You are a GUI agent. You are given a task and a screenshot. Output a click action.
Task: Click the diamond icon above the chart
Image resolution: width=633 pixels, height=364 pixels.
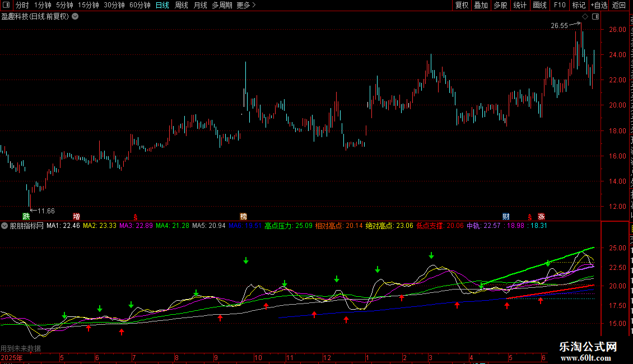tap(585, 17)
